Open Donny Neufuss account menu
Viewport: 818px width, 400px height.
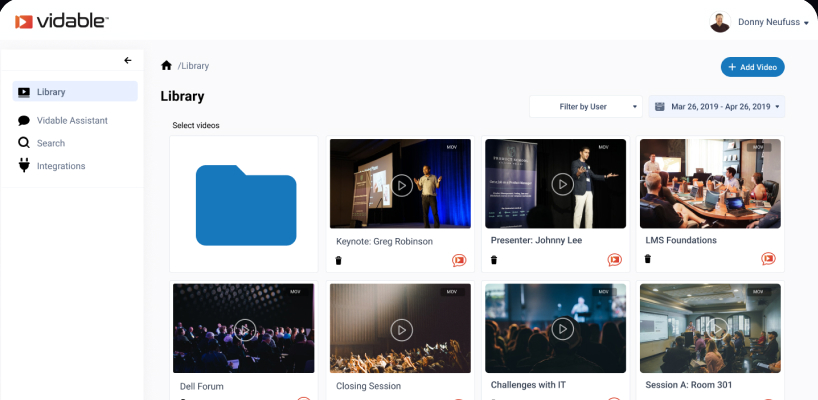click(773, 22)
